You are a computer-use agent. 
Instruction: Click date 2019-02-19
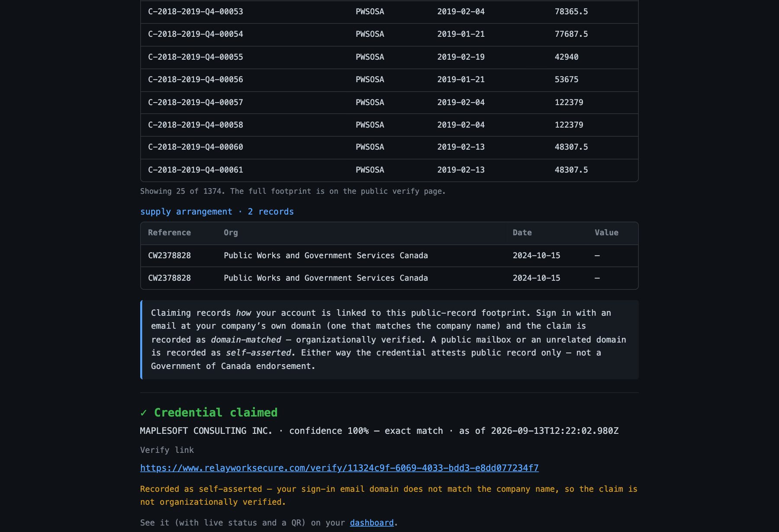pyautogui.click(x=461, y=57)
